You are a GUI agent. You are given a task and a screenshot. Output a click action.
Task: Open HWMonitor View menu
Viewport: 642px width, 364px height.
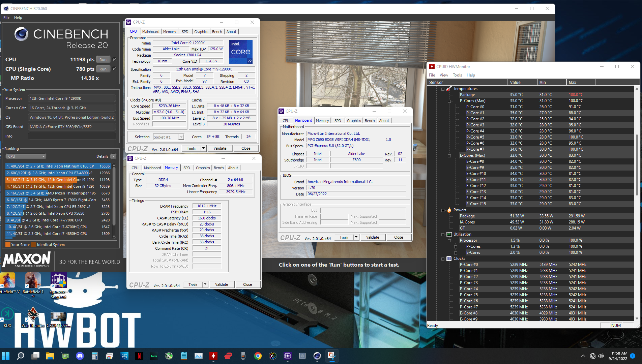(x=444, y=75)
